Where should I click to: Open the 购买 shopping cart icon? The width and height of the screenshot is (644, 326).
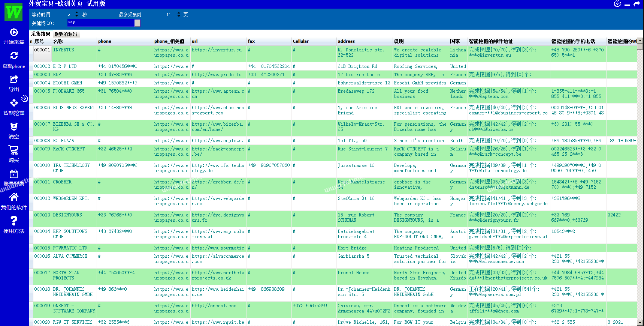[14, 150]
